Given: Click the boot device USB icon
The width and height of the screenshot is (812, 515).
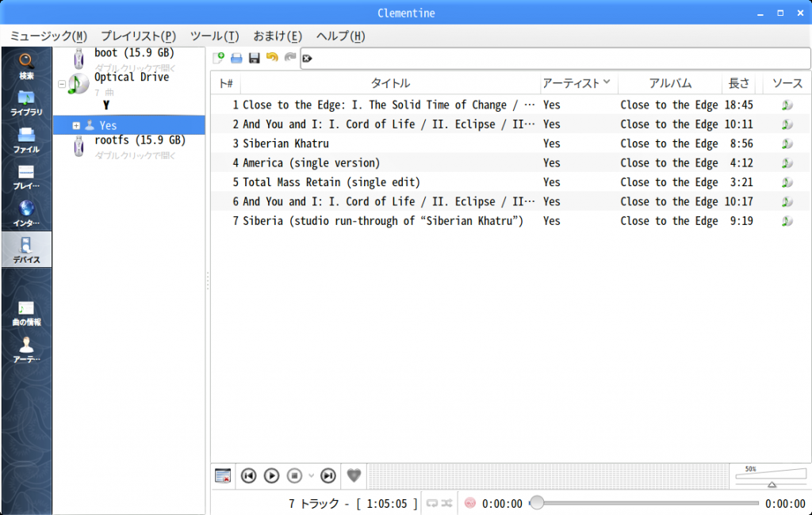Looking at the screenshot, I should pos(79,59).
